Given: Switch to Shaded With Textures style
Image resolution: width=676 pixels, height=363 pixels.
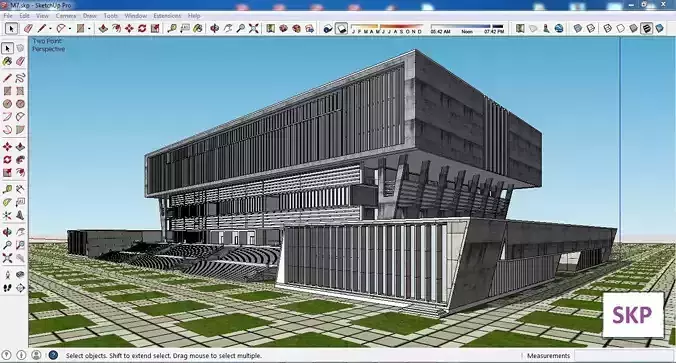Looking at the screenshot, I should click(x=646, y=28).
